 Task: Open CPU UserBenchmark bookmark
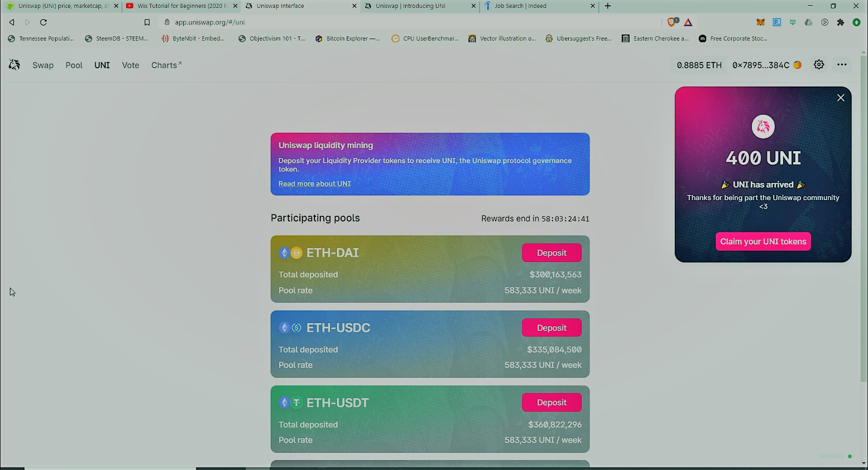pyautogui.click(x=425, y=39)
